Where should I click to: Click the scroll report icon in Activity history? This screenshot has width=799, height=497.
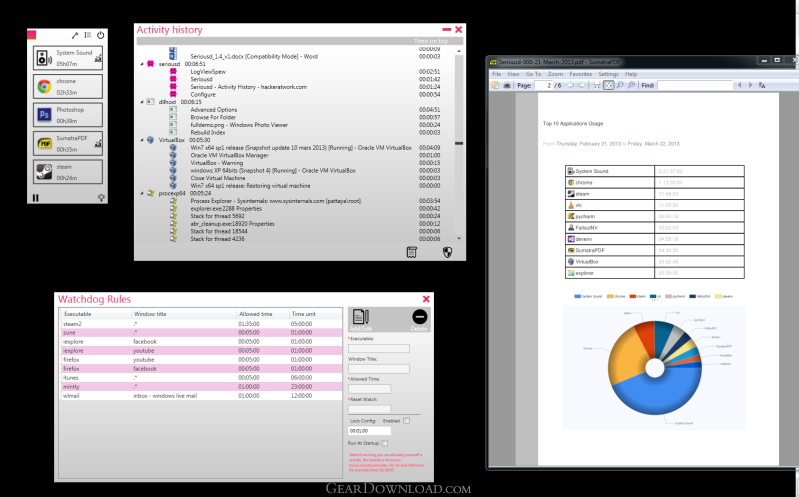click(x=412, y=252)
